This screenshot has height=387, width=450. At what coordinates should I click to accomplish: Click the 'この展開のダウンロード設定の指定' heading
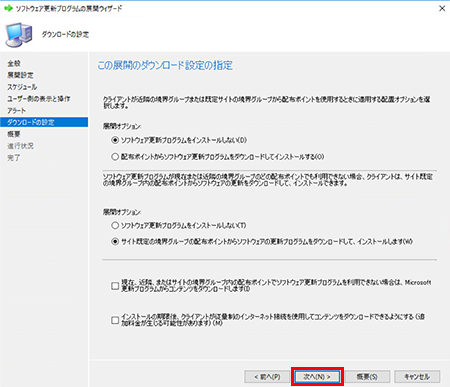(x=165, y=65)
